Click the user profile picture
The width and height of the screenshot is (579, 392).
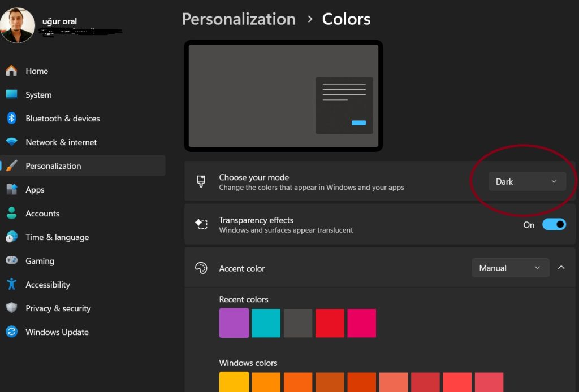[18, 25]
